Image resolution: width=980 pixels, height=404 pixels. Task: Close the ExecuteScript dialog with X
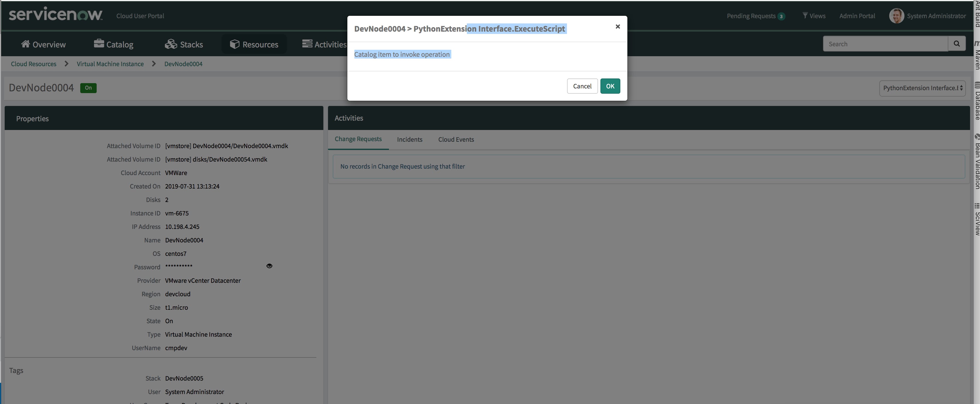point(617,27)
